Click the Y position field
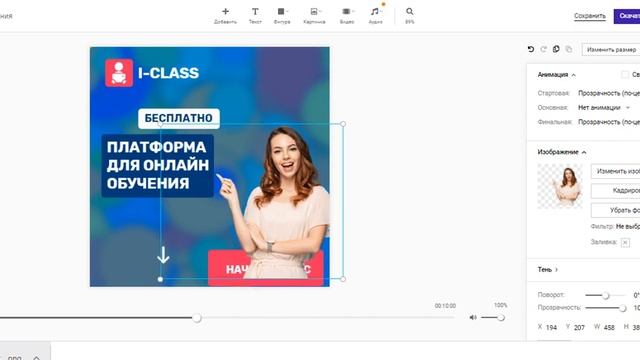The image size is (640, 360). click(x=579, y=327)
